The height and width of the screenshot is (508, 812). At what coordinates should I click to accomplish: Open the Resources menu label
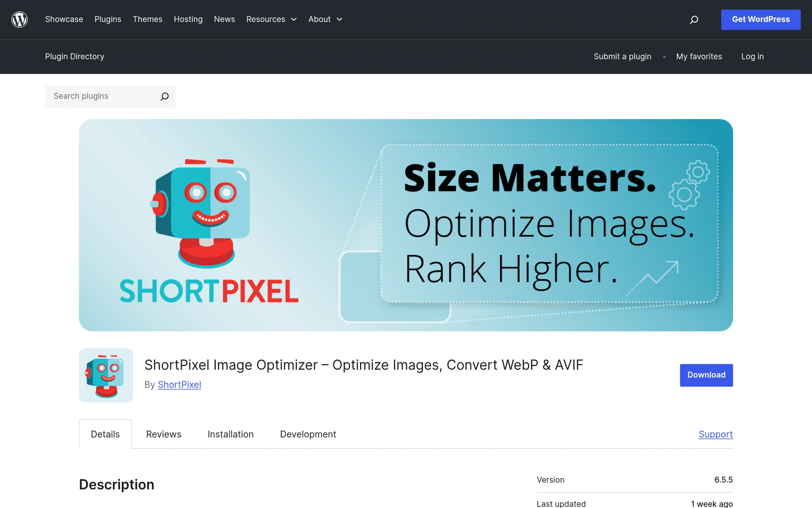point(266,19)
